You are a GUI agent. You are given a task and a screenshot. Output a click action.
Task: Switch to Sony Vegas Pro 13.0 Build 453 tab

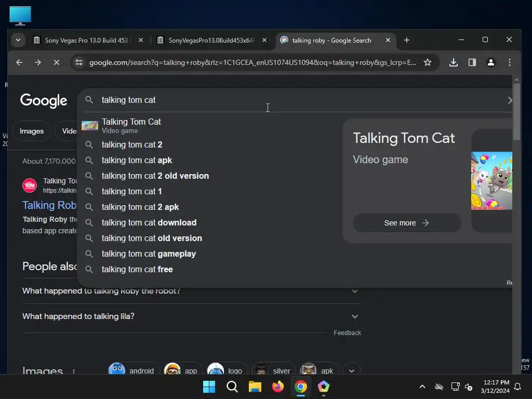pos(86,41)
